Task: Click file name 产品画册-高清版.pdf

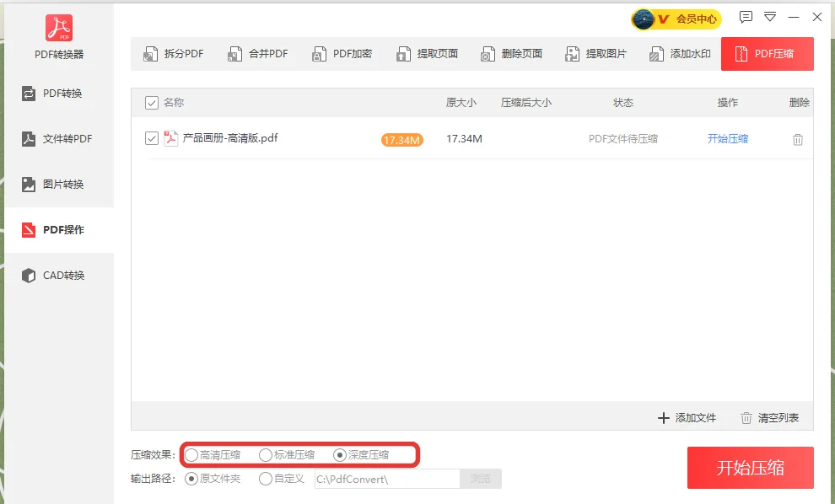Action: pyautogui.click(x=230, y=138)
